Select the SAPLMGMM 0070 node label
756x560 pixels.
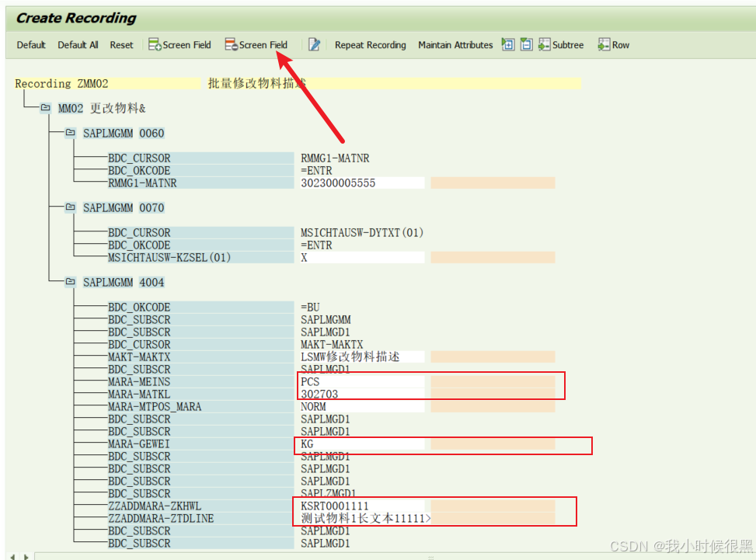[x=124, y=207]
